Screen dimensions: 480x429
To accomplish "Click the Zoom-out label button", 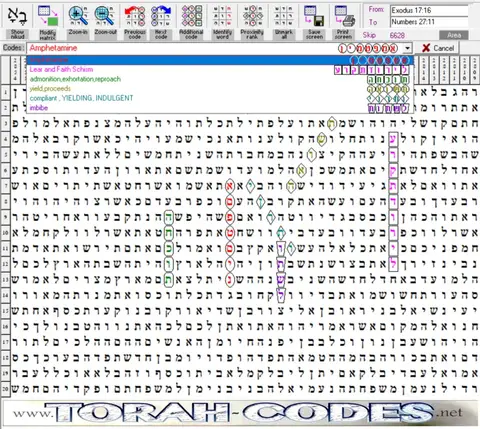I will click(x=105, y=34).
